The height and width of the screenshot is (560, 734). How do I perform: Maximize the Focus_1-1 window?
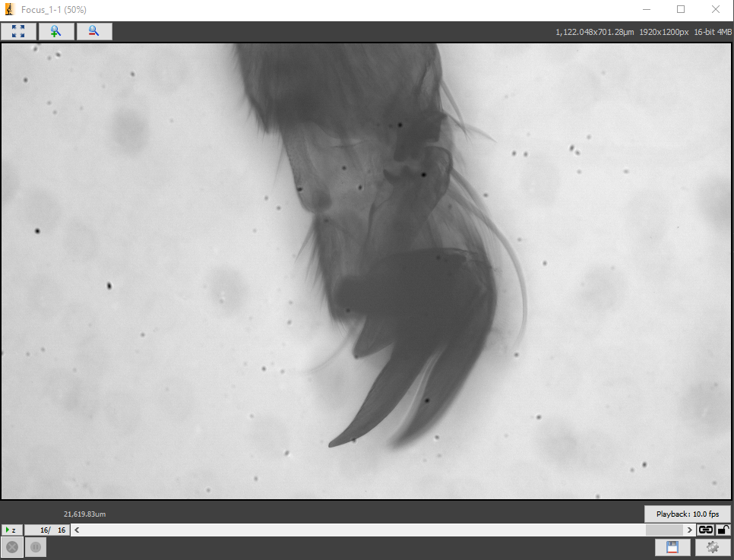click(681, 9)
